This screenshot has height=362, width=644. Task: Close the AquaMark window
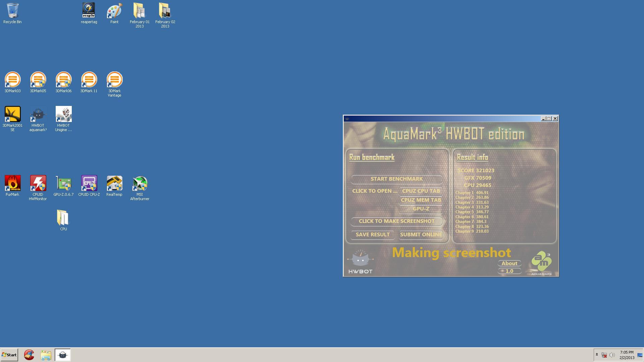[x=555, y=119]
